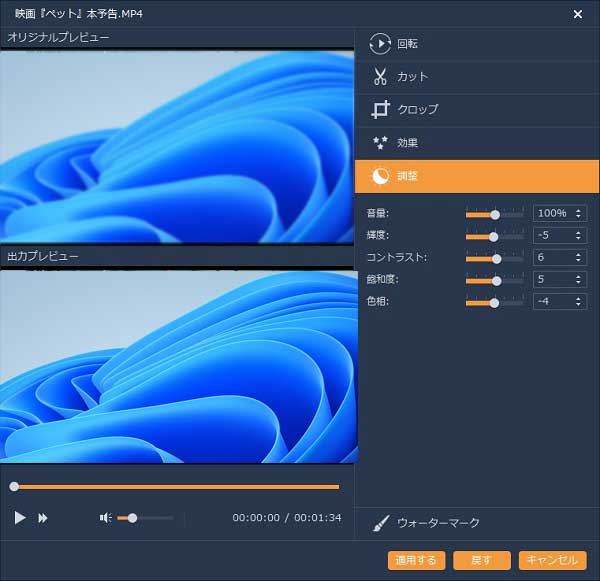Viewport: 600px width, 581px height.
Task: Click the brightness (輝度) stepper arrows
Action: (x=579, y=236)
